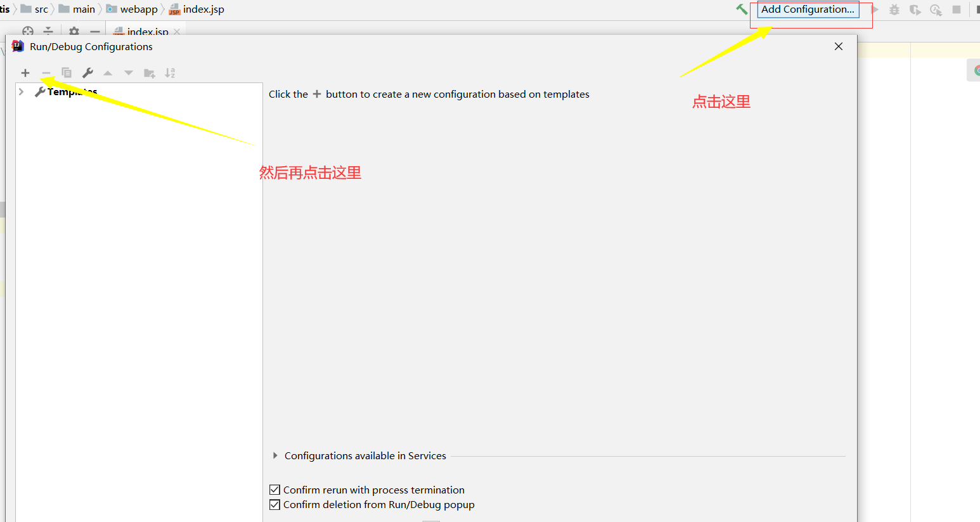Expand Configurations available in Services section
This screenshot has height=522, width=980.
coord(275,455)
